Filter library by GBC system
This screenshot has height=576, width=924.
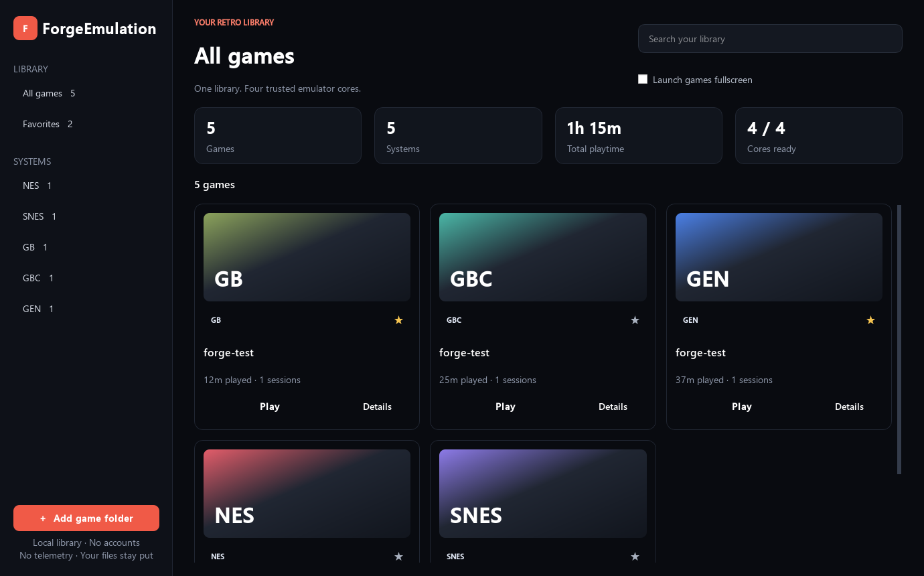click(86, 278)
